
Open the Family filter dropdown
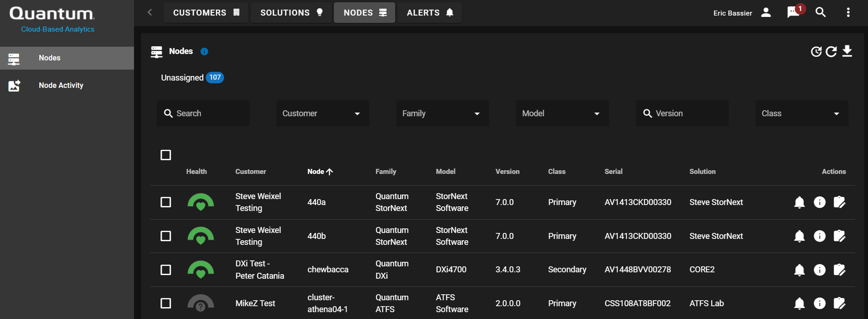(442, 114)
